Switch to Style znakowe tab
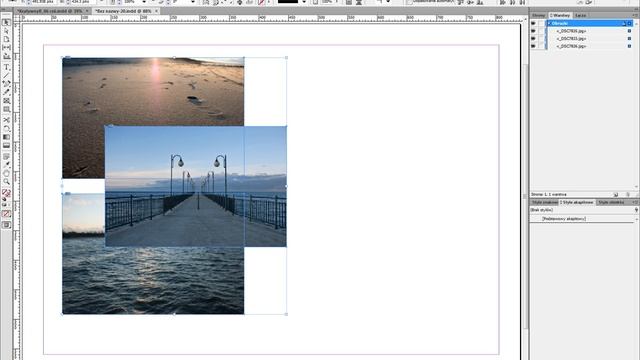The height and width of the screenshot is (360, 640). 544,202
